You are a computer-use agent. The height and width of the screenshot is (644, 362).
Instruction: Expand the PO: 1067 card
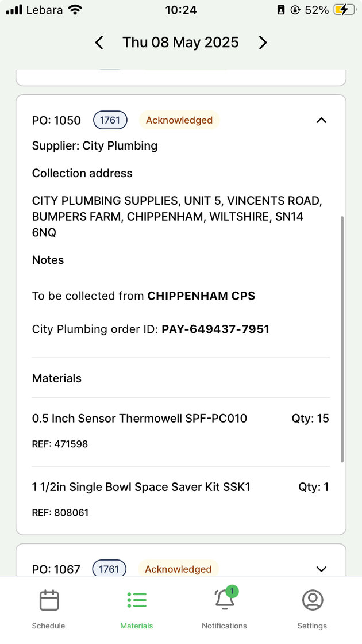tap(321, 569)
